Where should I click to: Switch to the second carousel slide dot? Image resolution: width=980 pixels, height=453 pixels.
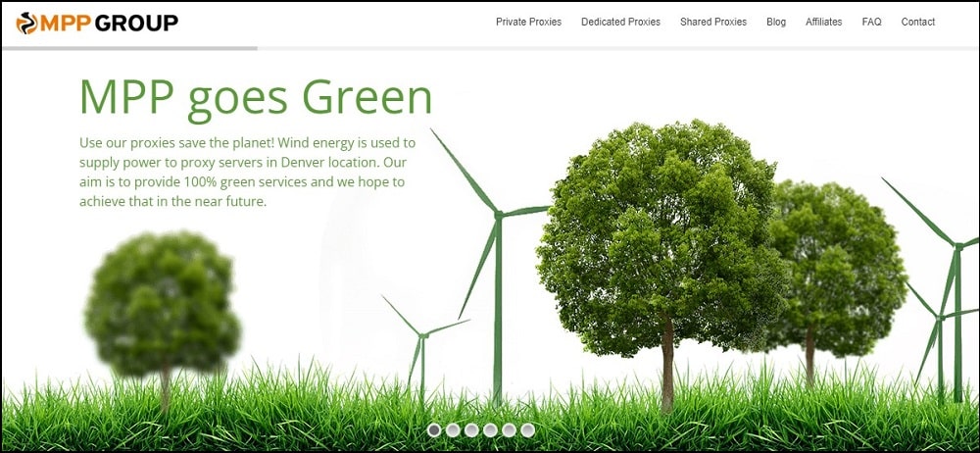(453, 429)
